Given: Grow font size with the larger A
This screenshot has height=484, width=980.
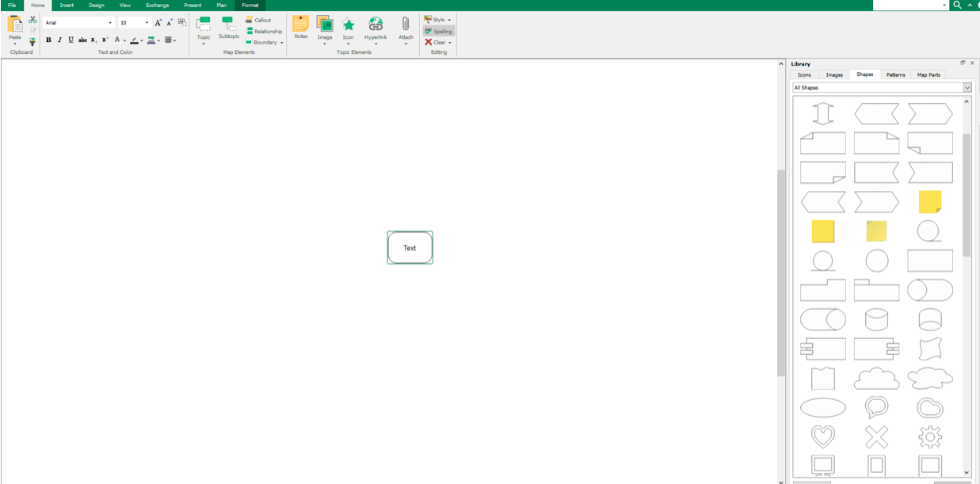Looking at the screenshot, I should 158,23.
